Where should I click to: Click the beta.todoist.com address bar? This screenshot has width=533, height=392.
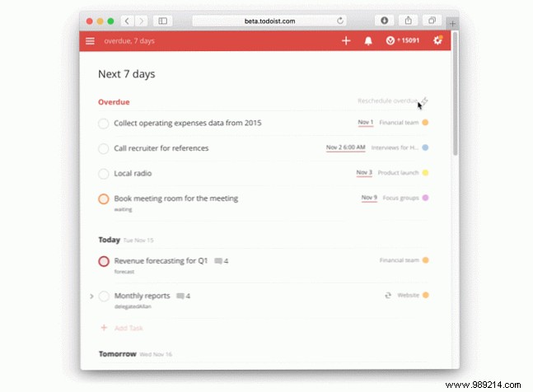point(269,21)
